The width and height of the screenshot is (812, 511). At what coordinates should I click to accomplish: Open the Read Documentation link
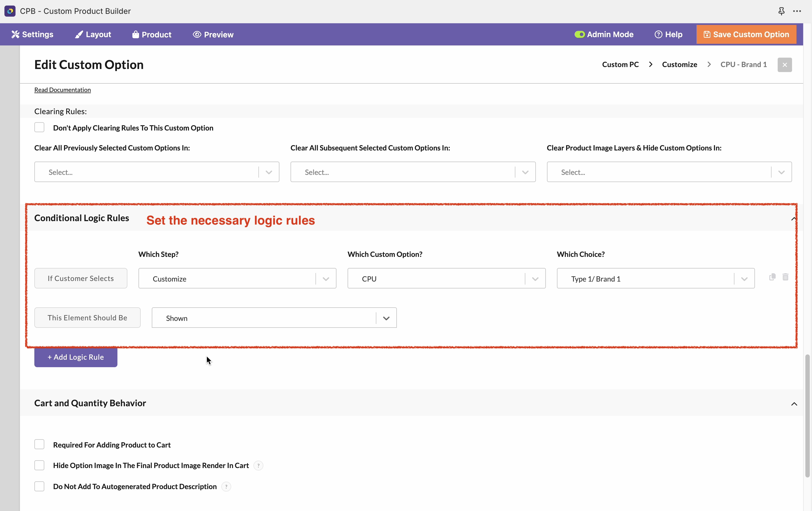(62, 90)
